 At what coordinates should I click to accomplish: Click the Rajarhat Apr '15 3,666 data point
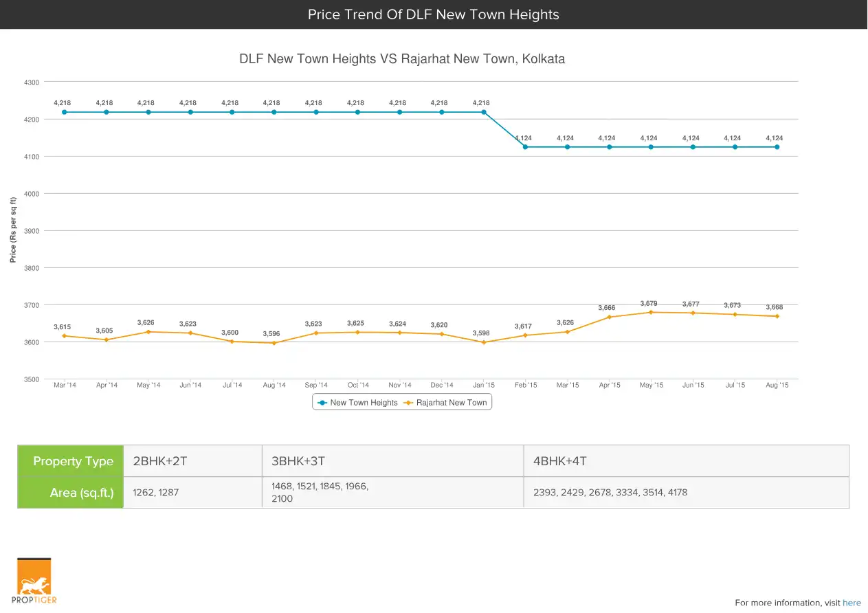point(609,317)
